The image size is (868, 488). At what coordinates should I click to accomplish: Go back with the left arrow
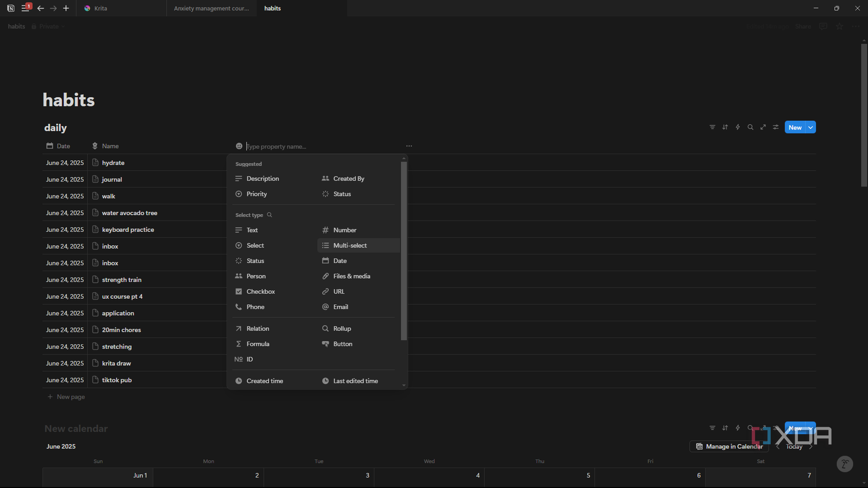[41, 8]
